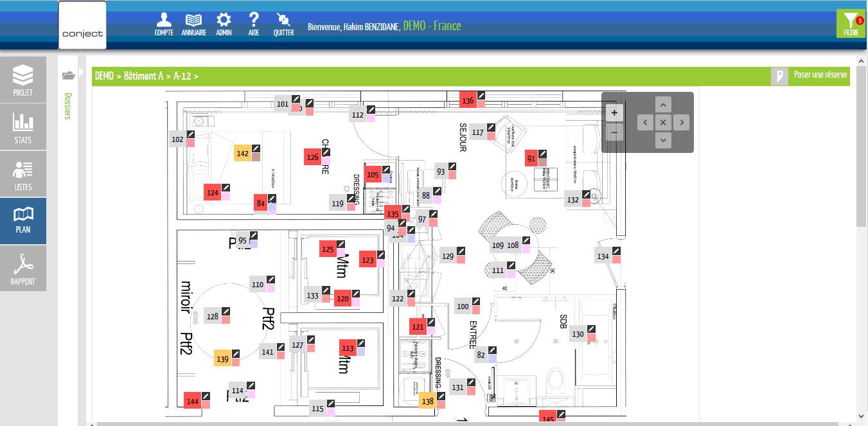Select gray reserve marker 134
Image resolution: width=868 pixels, height=426 pixels.
click(x=603, y=256)
